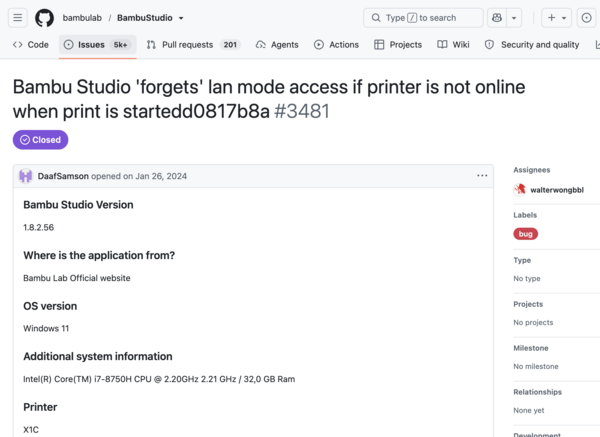Click the Issues 5k+ counter badge

[120, 45]
